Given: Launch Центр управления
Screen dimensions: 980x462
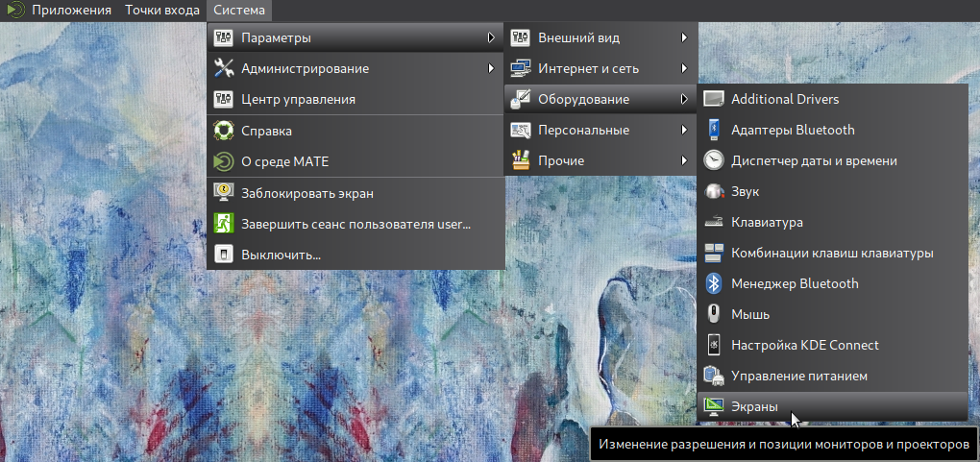Looking at the screenshot, I should point(355,99).
